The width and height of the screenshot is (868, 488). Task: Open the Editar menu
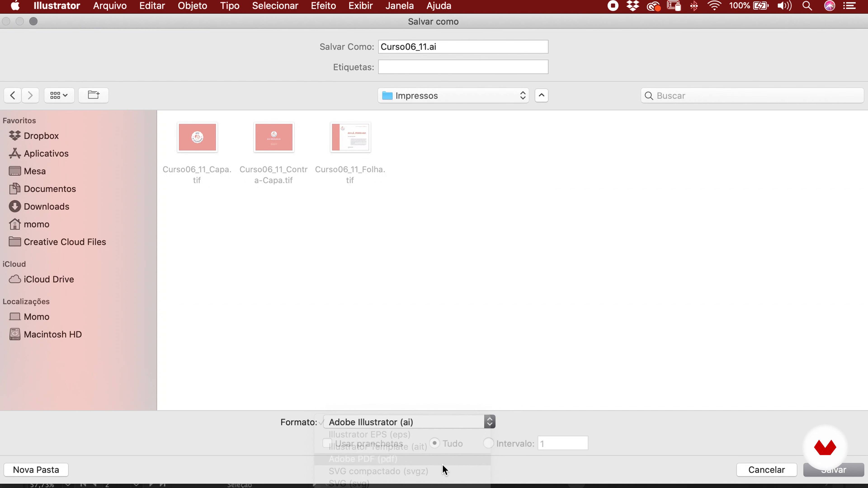(152, 6)
